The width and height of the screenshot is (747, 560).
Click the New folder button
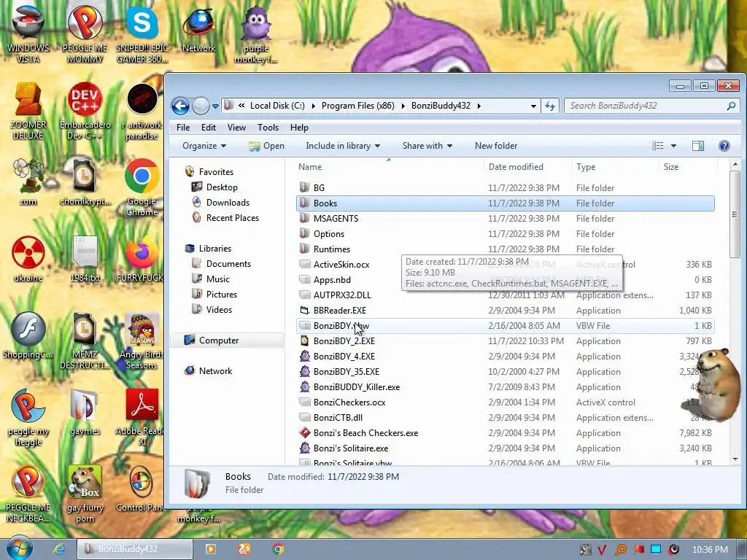496,146
